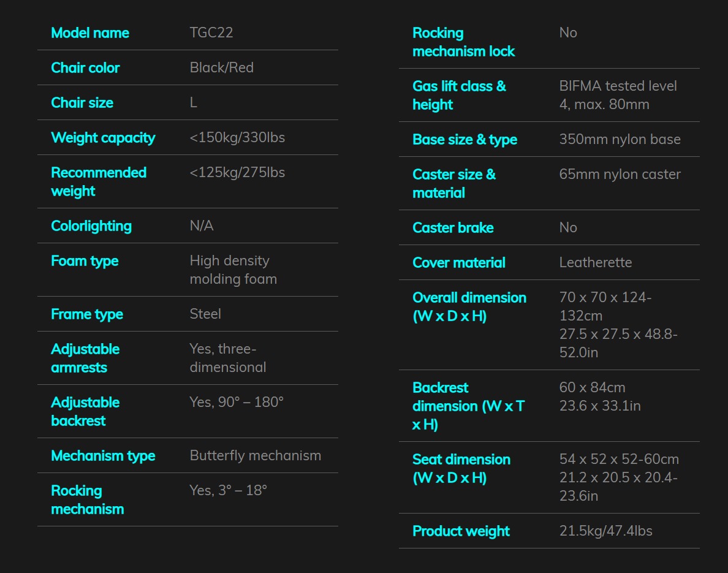
Task: Click the Colorlighting label
Action: click(91, 226)
